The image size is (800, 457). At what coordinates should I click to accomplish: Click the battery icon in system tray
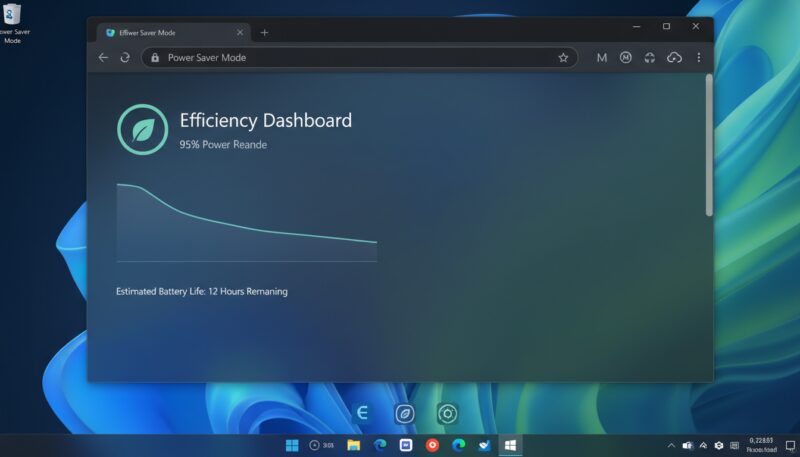pyautogui.click(x=688, y=446)
